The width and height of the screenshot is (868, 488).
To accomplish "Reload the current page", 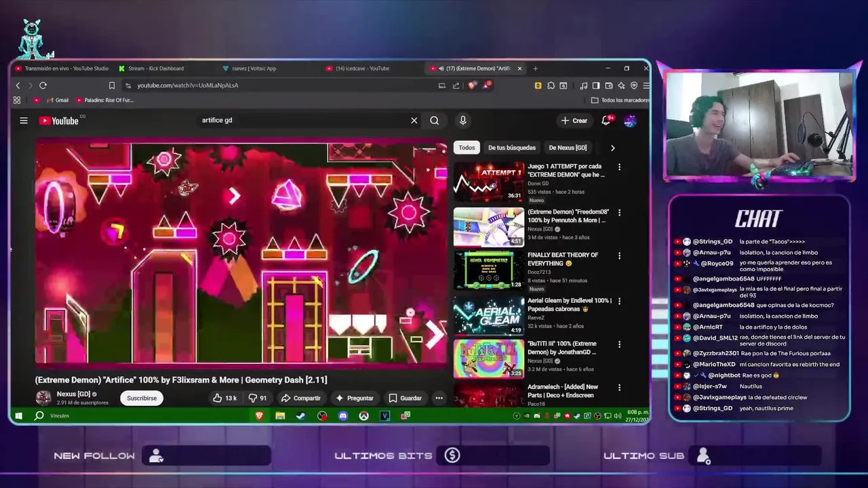I will pos(43,85).
